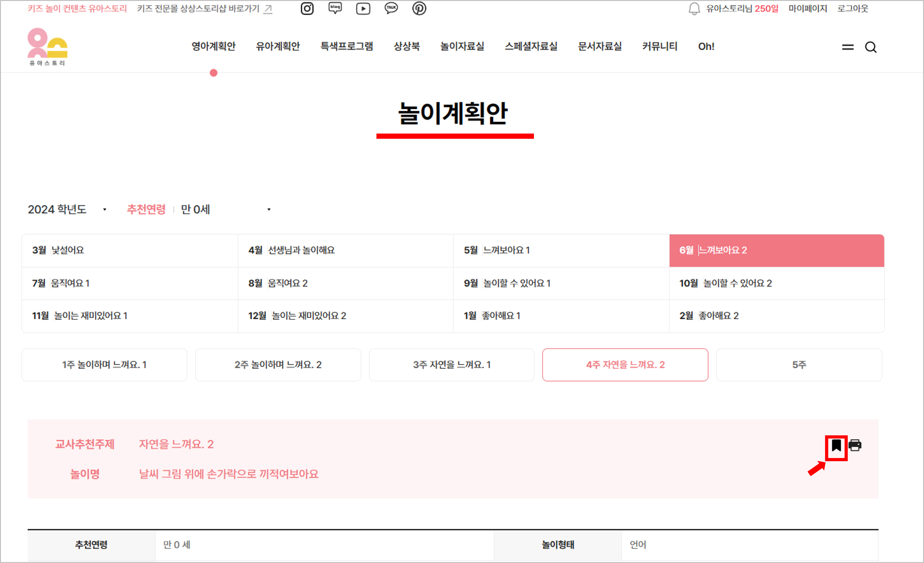Screen dimensions: 924x563
Task: Open 놀이자료실 menu
Action: click(462, 46)
